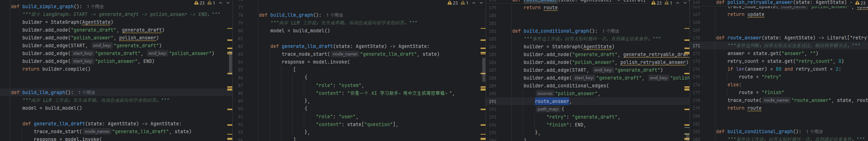Viewport: 868px width, 141px height.
Task: Select highlighted route_answer on line 191
Action: coord(552,101)
